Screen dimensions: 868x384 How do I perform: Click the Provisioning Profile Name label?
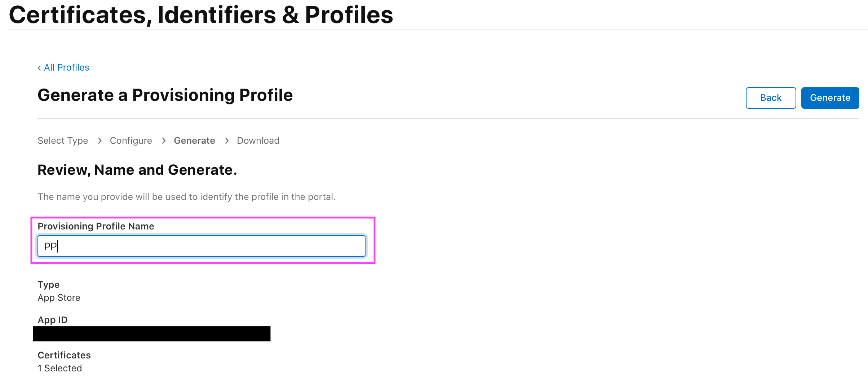pyautogui.click(x=96, y=226)
